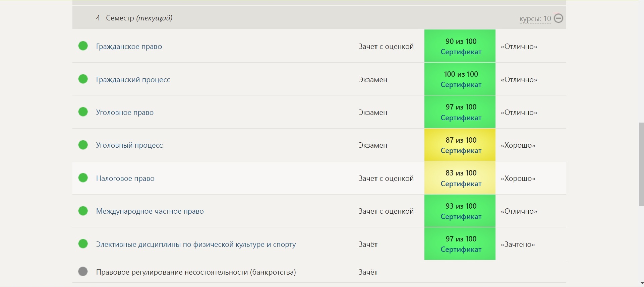Click green status dot for Уголовный процесс

[x=83, y=145]
